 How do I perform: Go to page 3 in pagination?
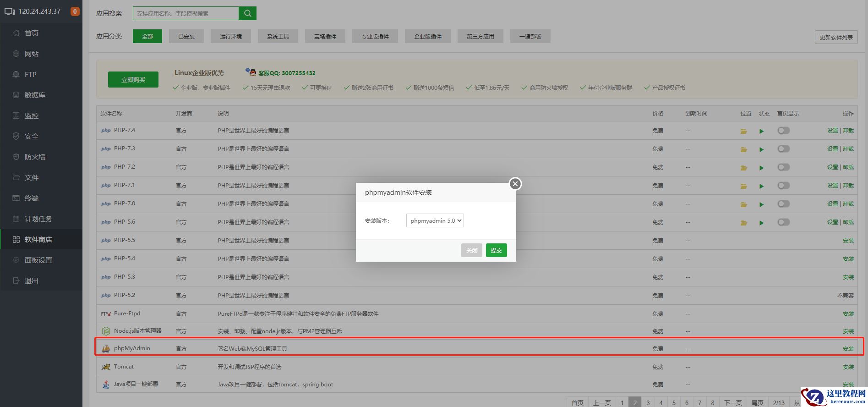[648, 402]
